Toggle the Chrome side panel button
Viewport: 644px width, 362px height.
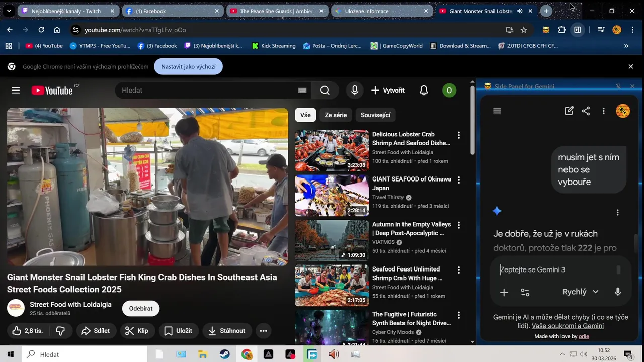(578, 30)
